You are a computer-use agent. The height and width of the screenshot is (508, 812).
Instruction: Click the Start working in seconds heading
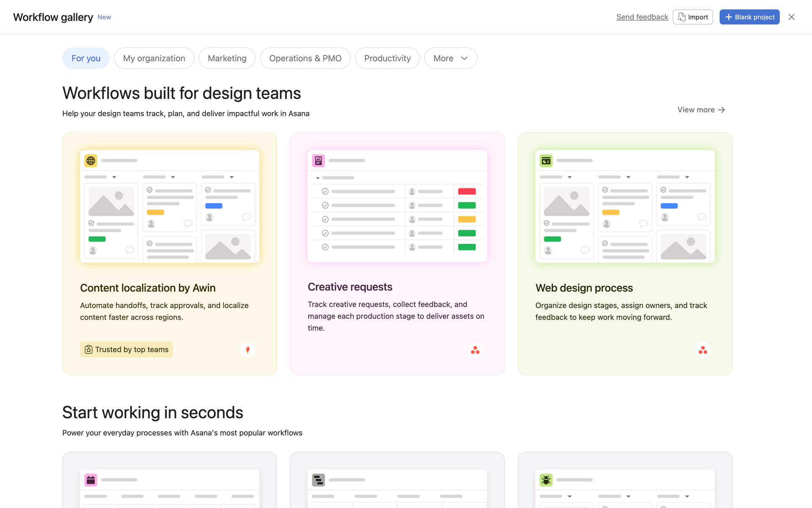click(153, 412)
